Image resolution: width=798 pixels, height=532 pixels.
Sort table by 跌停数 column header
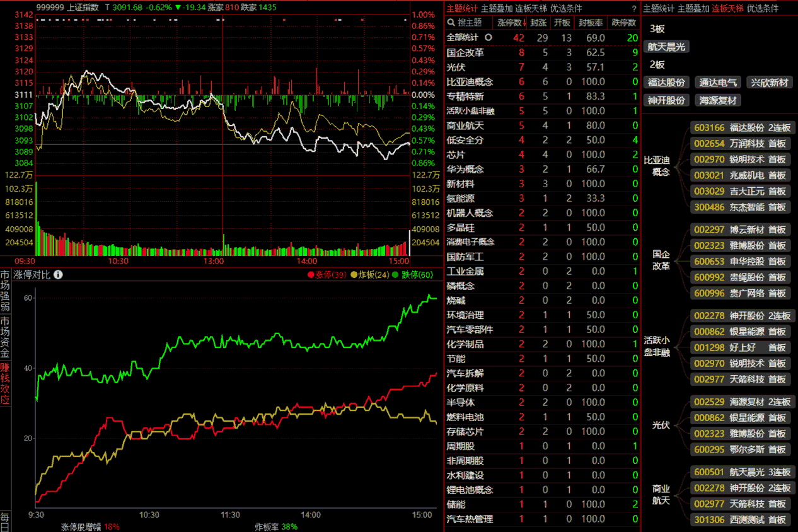pyautogui.click(x=624, y=23)
